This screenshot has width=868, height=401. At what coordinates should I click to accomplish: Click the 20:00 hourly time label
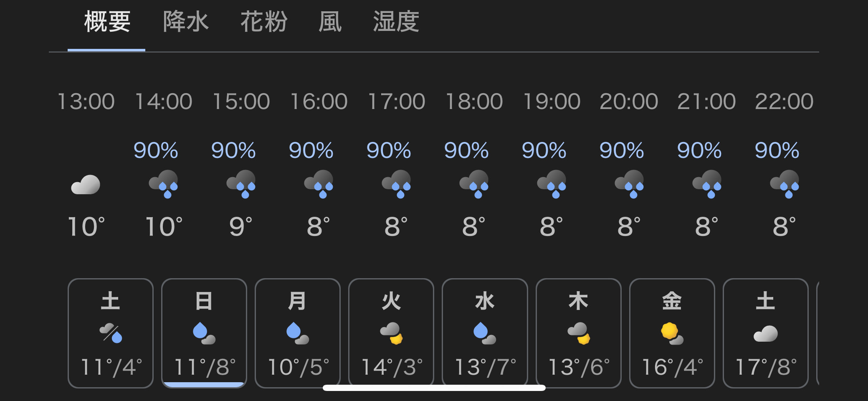click(629, 102)
